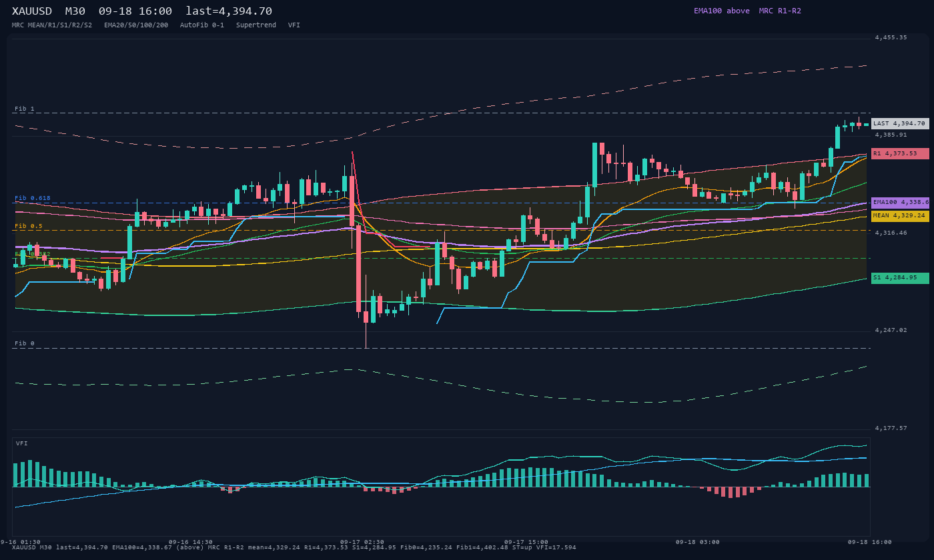Click the Supertrend legend entry
The width and height of the screenshot is (934, 560).
256,25
